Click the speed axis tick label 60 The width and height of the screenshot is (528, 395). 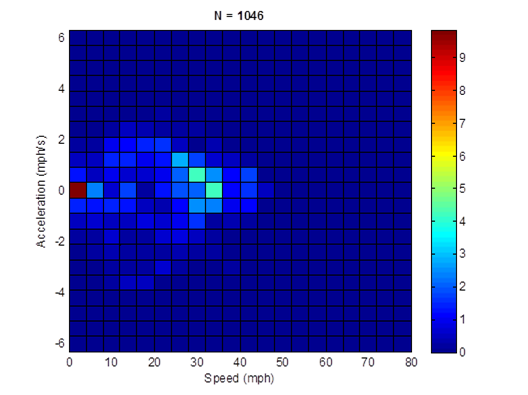[x=325, y=362]
